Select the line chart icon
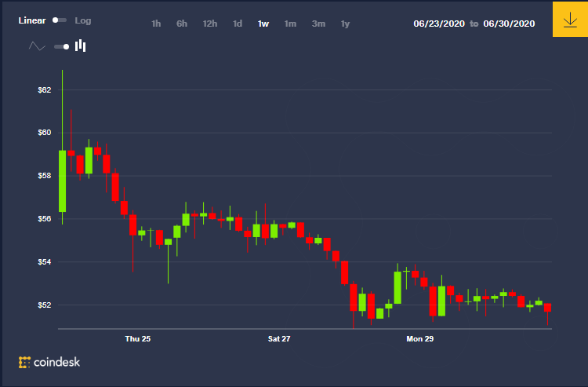 pos(37,46)
